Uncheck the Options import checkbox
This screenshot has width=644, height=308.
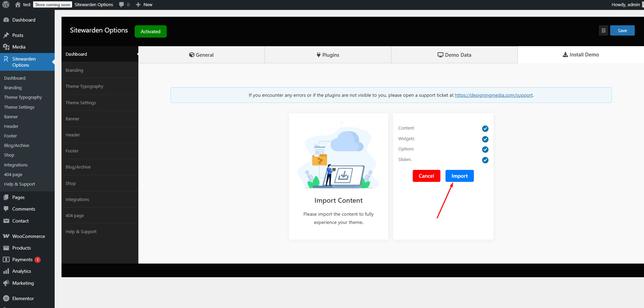[485, 149]
